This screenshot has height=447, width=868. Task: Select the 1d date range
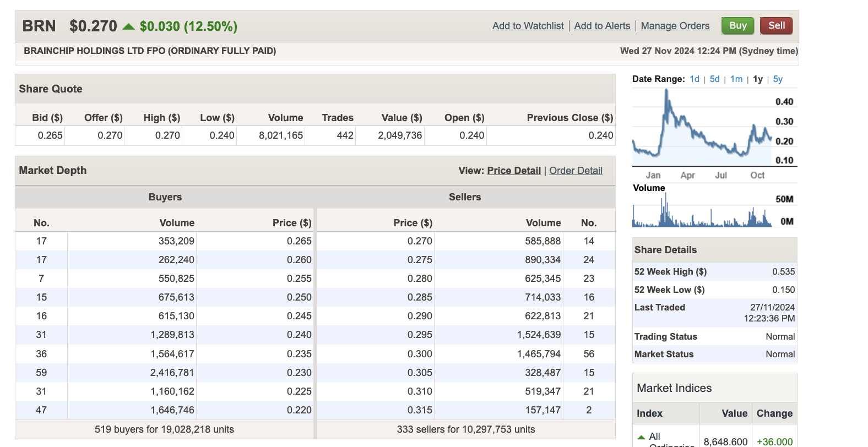pyautogui.click(x=695, y=79)
